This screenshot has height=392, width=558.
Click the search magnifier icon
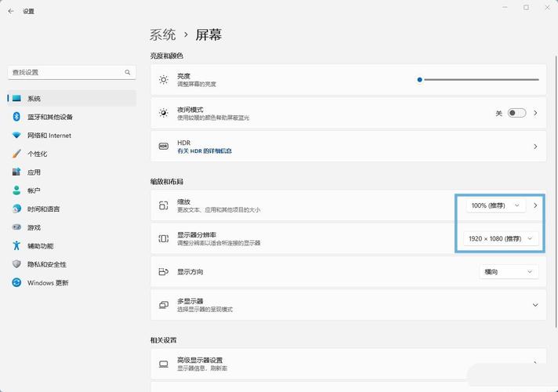pyautogui.click(x=128, y=72)
